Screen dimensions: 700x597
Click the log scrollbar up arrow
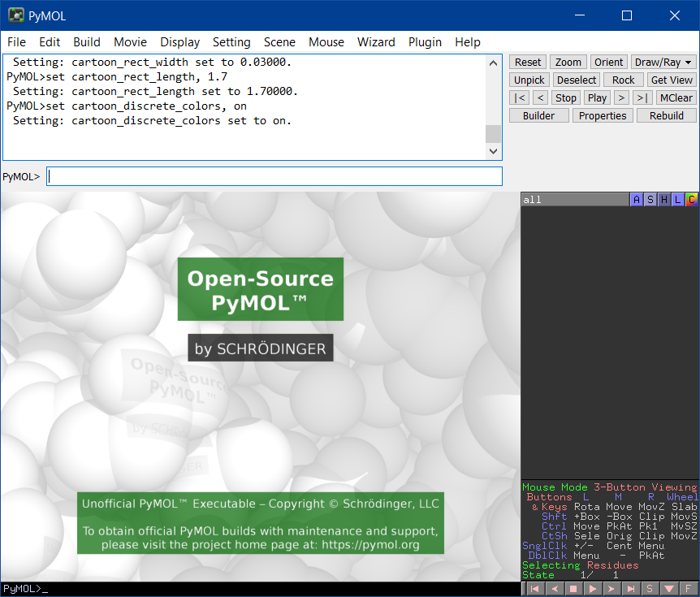tap(493, 63)
